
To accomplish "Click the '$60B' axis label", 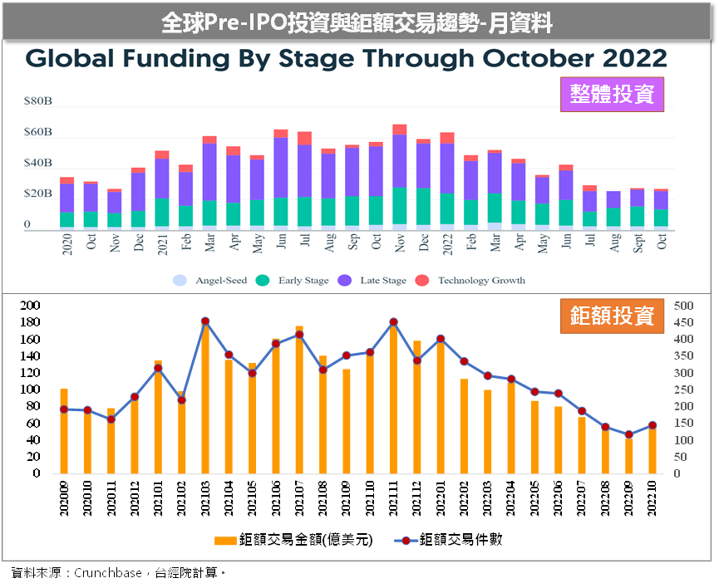I will pos(38,132).
